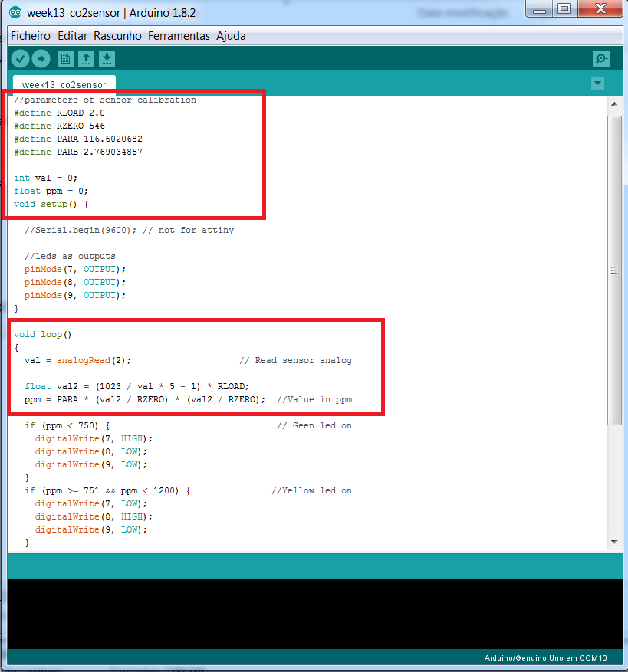The height and width of the screenshot is (672, 628).
Task: Click the '//parameters of sensor calibration' comment
Action: [105, 100]
